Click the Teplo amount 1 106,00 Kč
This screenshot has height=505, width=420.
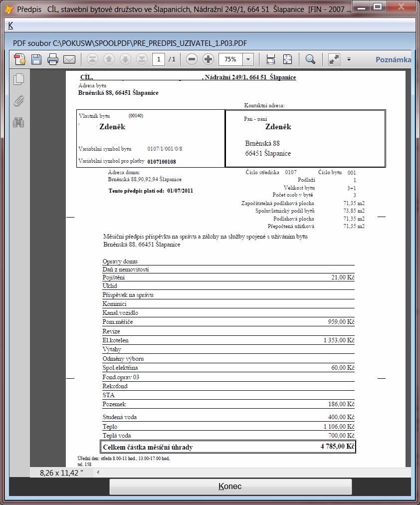click(x=339, y=427)
